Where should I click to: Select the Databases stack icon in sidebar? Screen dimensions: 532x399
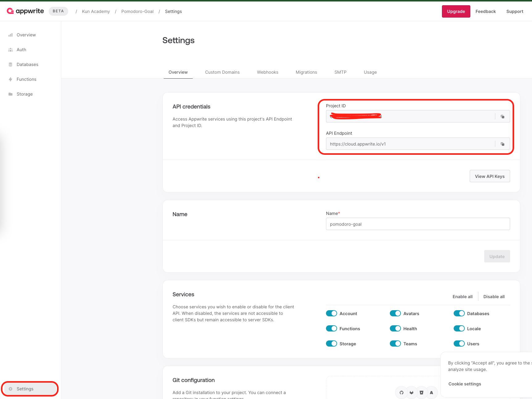pyautogui.click(x=10, y=64)
